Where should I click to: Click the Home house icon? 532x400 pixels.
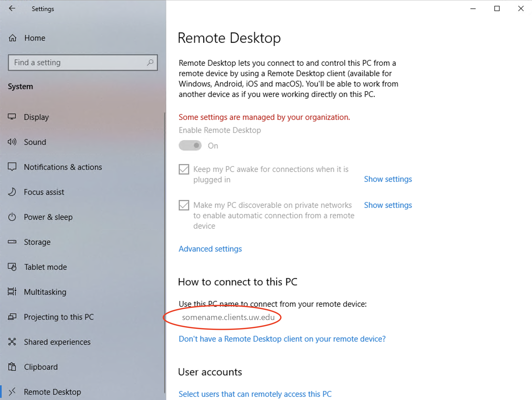(12, 38)
